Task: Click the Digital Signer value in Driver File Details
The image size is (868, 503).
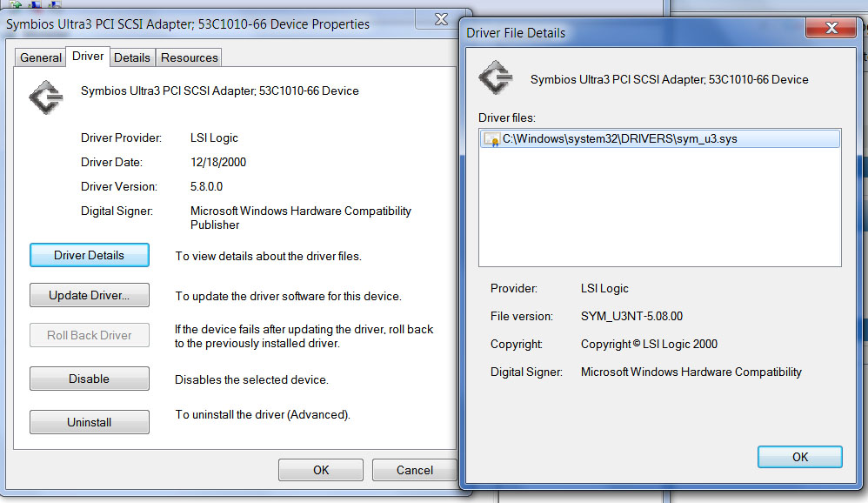Action: coord(691,372)
